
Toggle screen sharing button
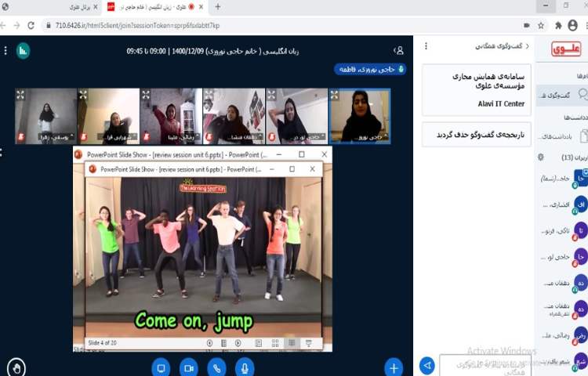coord(161,368)
